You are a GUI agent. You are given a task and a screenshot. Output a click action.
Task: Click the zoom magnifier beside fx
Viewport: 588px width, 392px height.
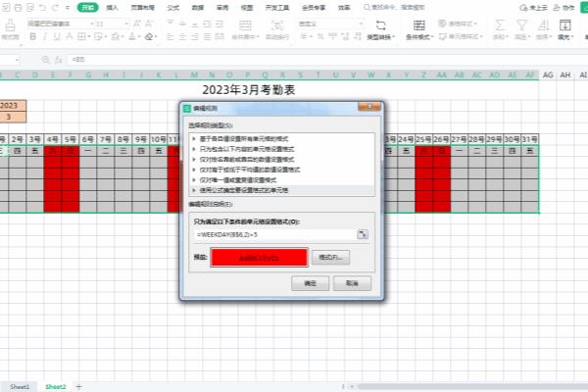45,60
